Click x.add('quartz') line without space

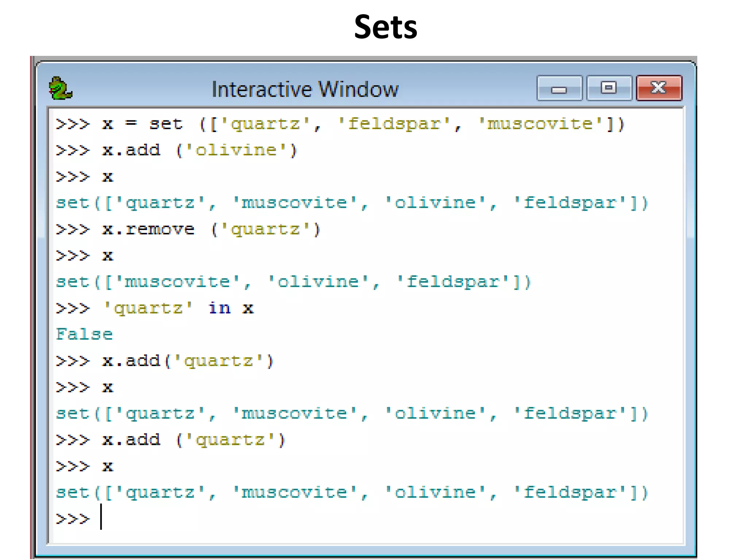click(165, 361)
